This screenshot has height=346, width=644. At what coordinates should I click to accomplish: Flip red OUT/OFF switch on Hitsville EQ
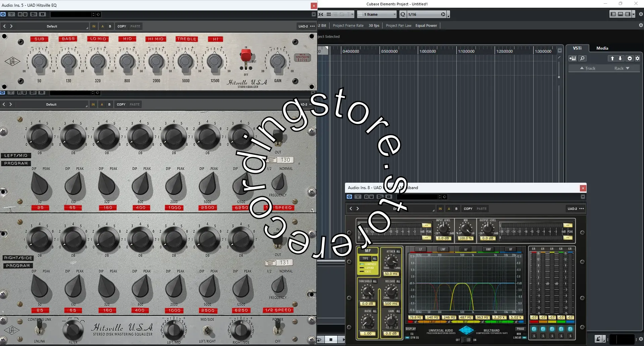(x=246, y=58)
